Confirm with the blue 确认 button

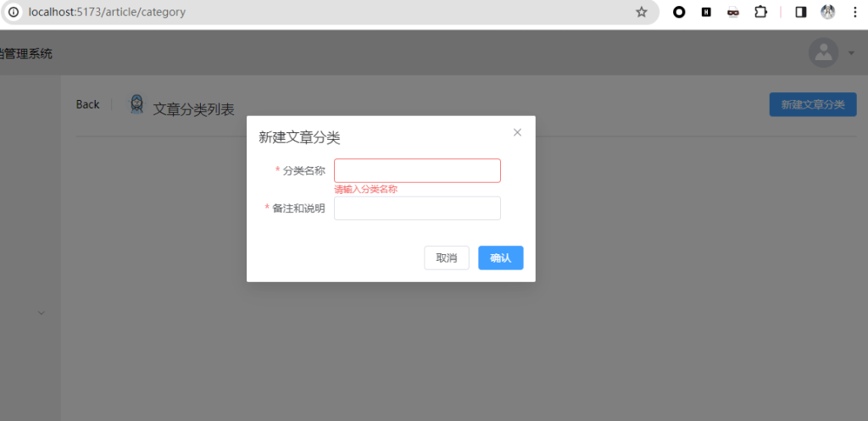pyautogui.click(x=500, y=258)
